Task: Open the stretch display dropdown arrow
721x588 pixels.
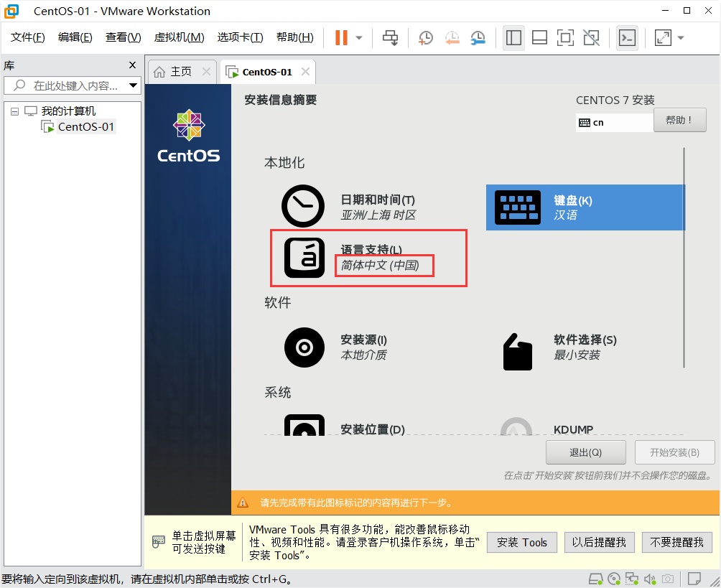Action: pyautogui.click(x=681, y=38)
